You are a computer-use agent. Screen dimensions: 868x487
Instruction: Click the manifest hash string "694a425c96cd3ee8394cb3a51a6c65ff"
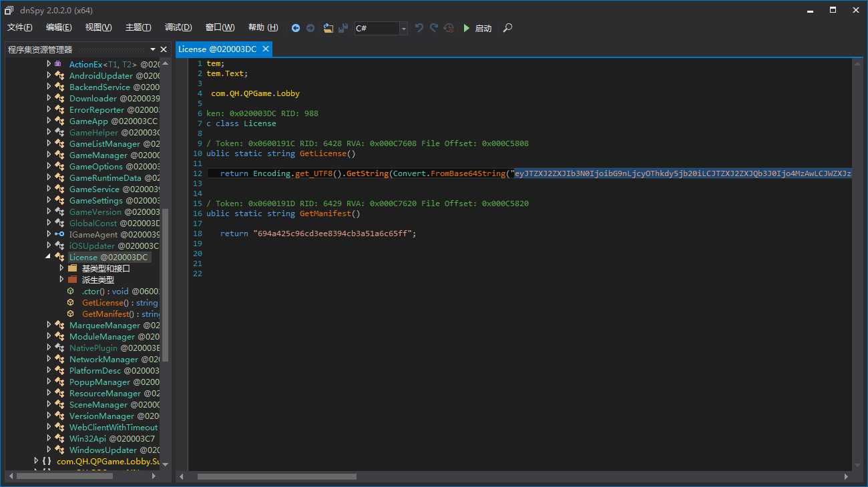(333, 233)
